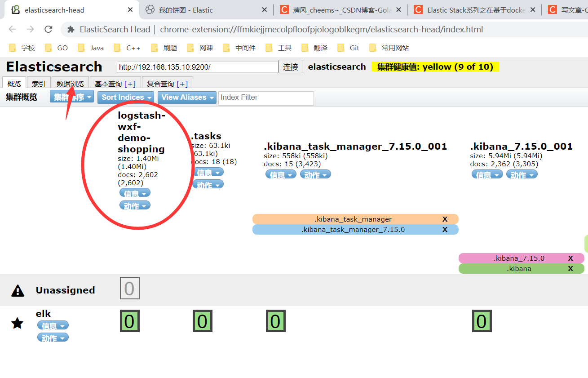The height and width of the screenshot is (378, 588).
Task: Open the C++ bookmark folder
Action: pos(127,48)
